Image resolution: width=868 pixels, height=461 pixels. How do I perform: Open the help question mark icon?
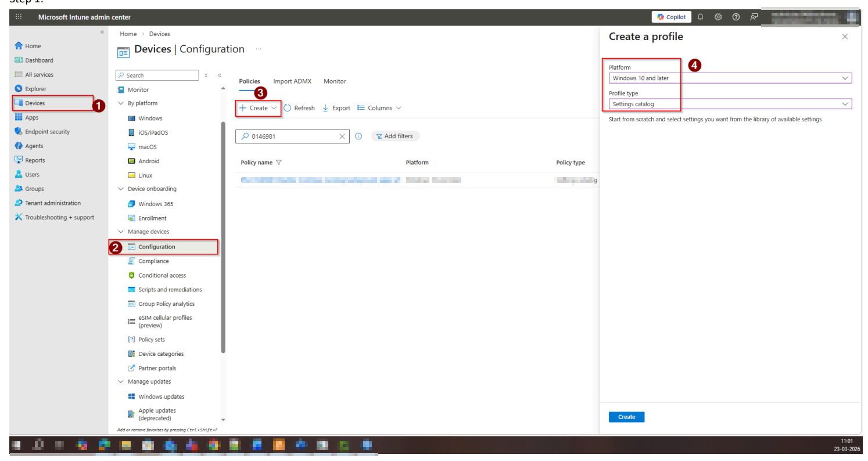click(736, 17)
